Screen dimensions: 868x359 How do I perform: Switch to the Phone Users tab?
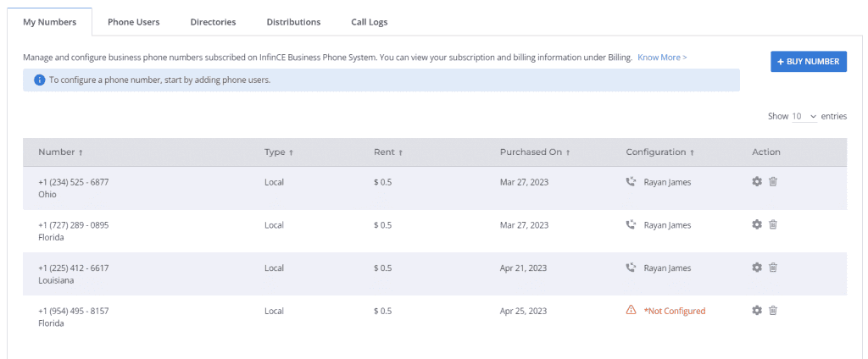pos(133,22)
